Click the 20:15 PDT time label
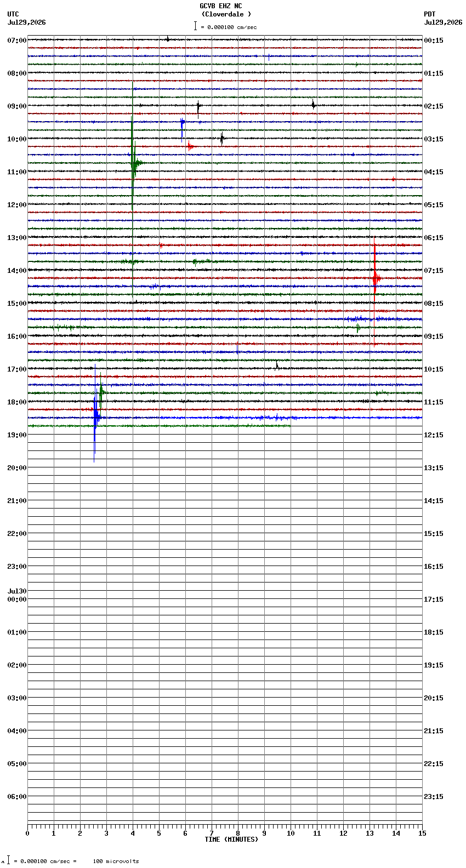This screenshot has width=466, height=868. tap(434, 698)
